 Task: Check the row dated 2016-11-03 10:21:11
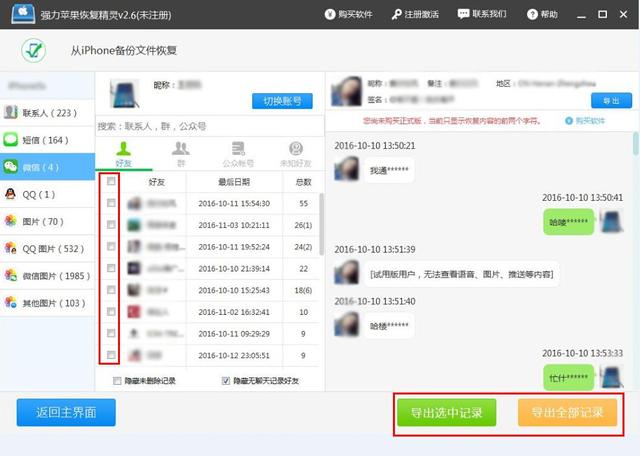tap(111, 225)
